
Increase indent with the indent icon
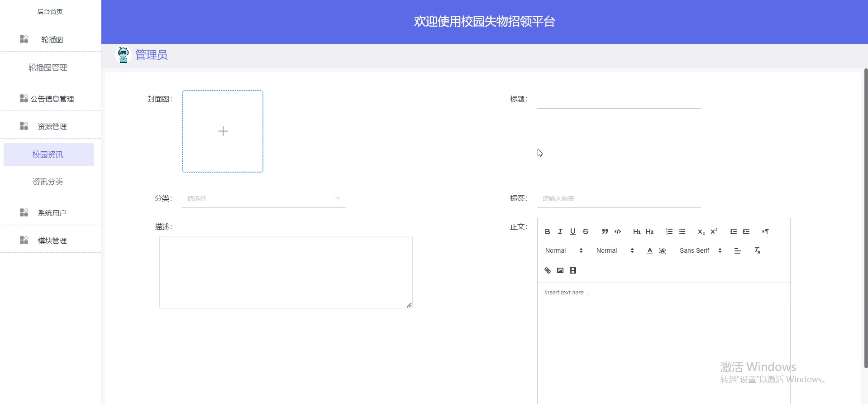click(x=746, y=231)
